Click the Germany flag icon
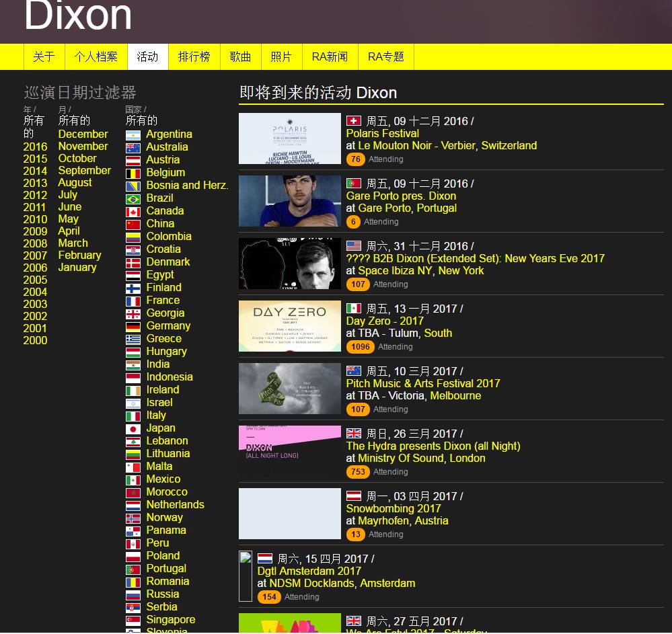 (133, 327)
